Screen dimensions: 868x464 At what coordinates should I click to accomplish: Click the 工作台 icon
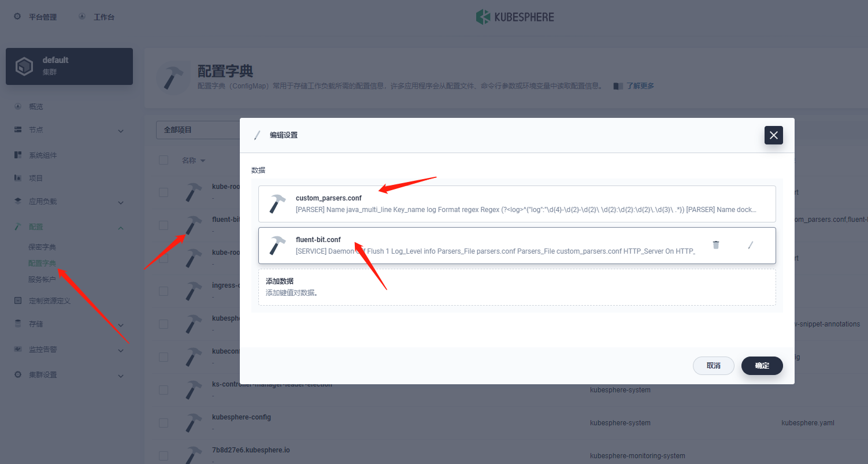tap(82, 17)
